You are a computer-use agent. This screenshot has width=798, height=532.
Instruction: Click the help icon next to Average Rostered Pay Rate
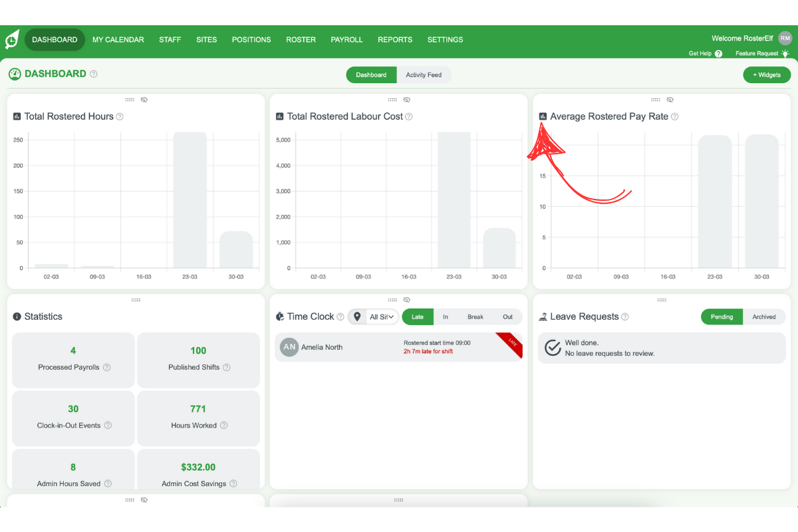pos(674,116)
